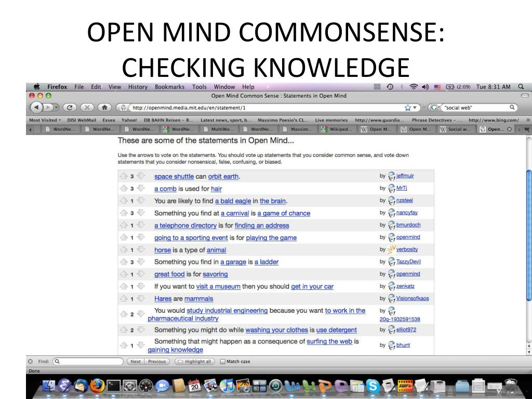Click the 'social web' search field
Image resolution: width=532 pixels, height=399 pixels.
(475, 108)
